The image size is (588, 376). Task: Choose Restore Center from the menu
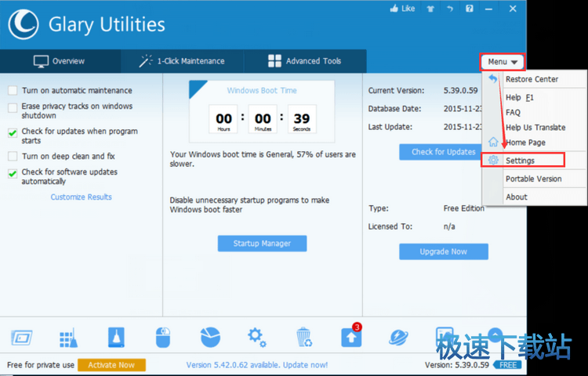(535, 79)
